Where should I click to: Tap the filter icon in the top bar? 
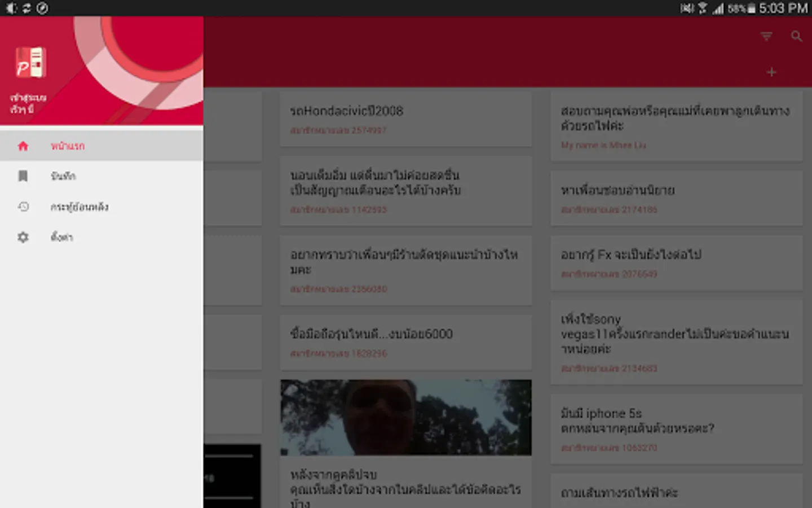tap(766, 37)
